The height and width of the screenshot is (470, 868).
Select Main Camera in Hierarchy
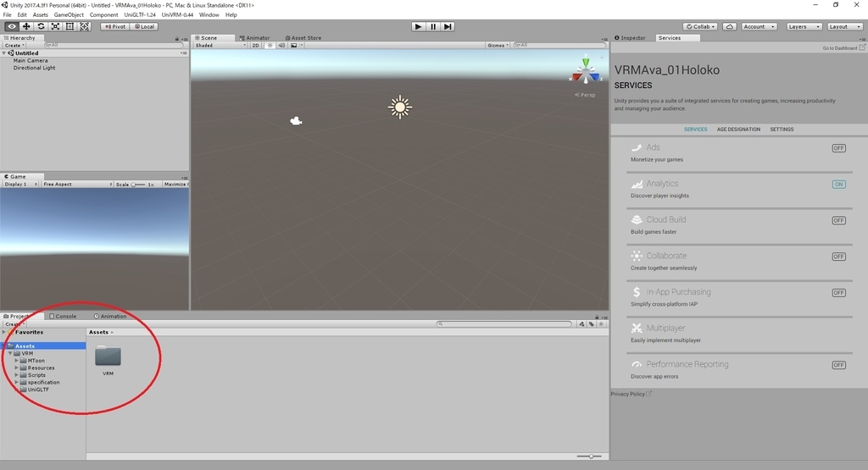[x=31, y=61]
